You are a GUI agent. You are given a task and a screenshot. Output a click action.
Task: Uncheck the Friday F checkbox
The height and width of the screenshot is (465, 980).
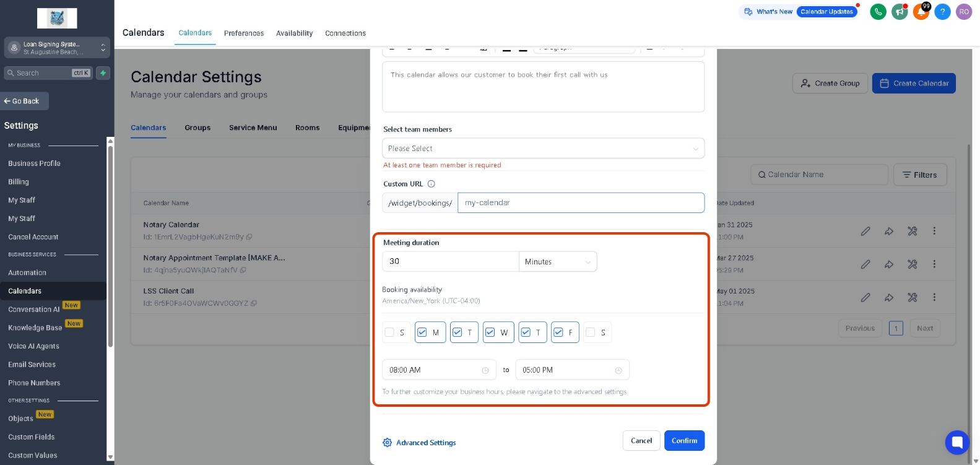[x=558, y=332]
